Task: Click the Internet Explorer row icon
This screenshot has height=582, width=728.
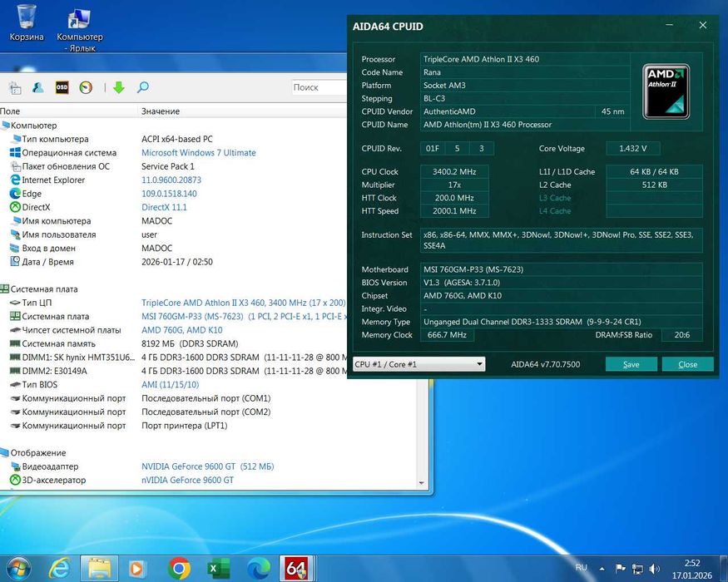Action: point(15,180)
